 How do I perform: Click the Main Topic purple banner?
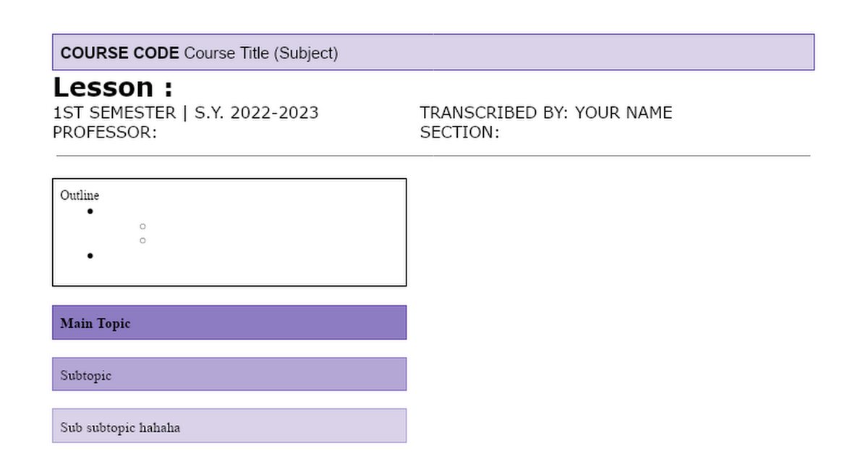229,323
